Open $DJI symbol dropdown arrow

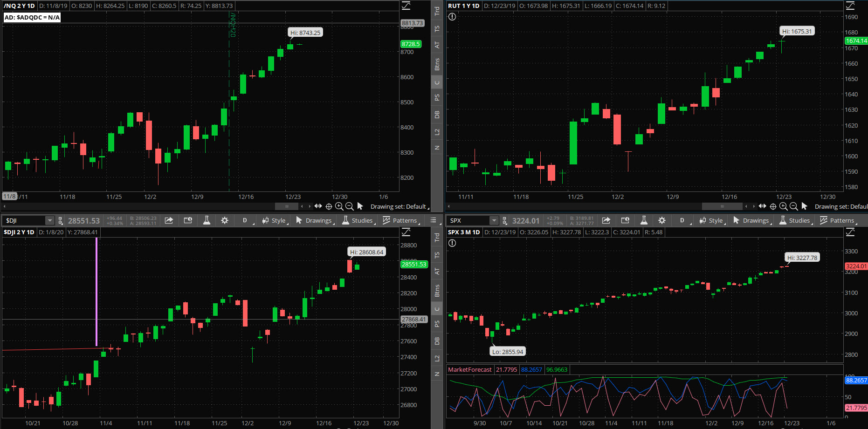[x=49, y=220]
